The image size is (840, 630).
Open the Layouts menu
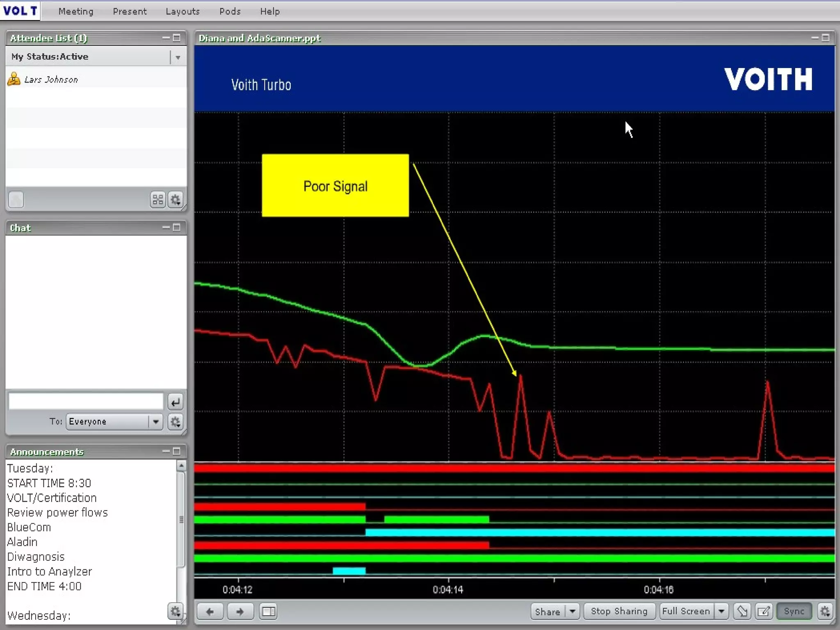pos(183,11)
